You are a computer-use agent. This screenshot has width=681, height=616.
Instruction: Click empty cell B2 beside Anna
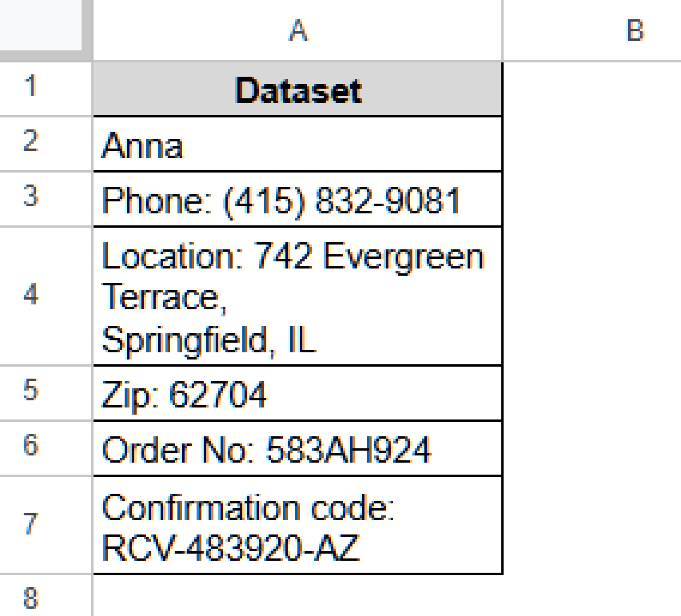590,143
